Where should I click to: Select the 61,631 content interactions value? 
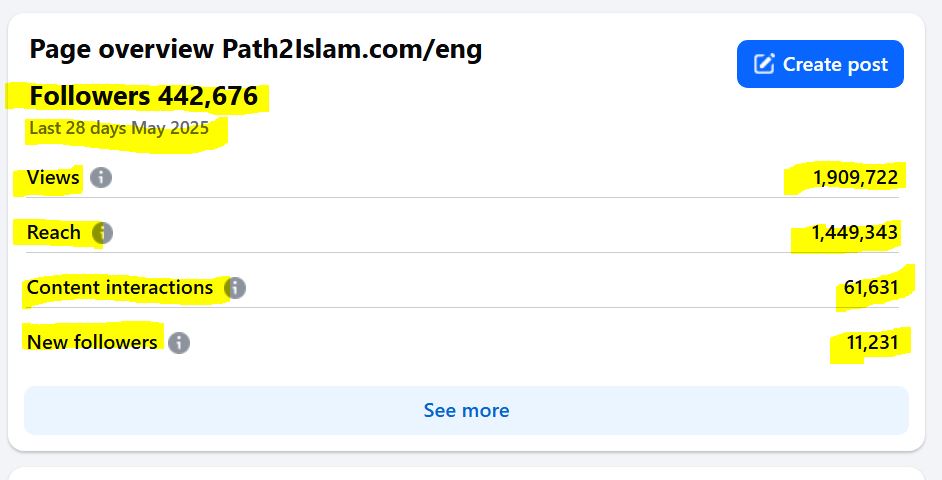(x=871, y=288)
